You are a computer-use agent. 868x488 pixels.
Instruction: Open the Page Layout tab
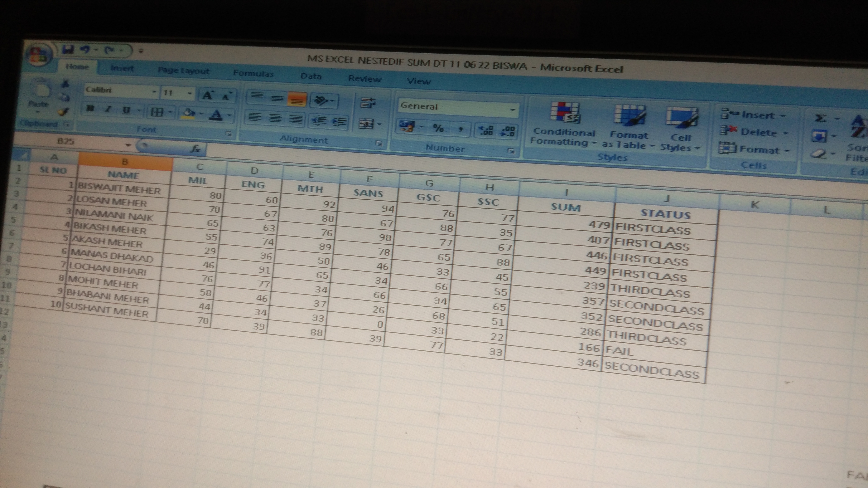[184, 71]
